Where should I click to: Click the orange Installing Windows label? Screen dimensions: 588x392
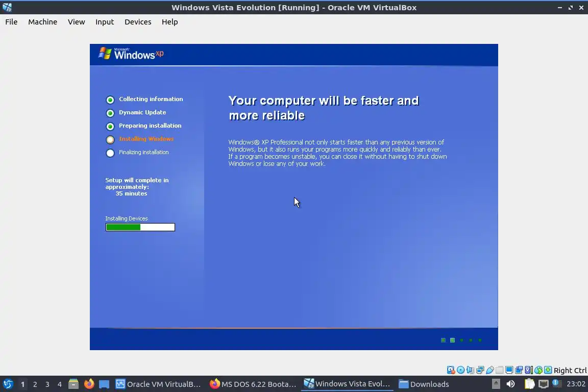point(146,139)
